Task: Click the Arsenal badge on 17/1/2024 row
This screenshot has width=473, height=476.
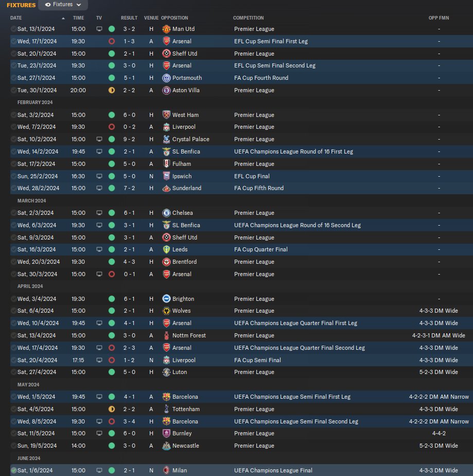Action: tap(166, 41)
